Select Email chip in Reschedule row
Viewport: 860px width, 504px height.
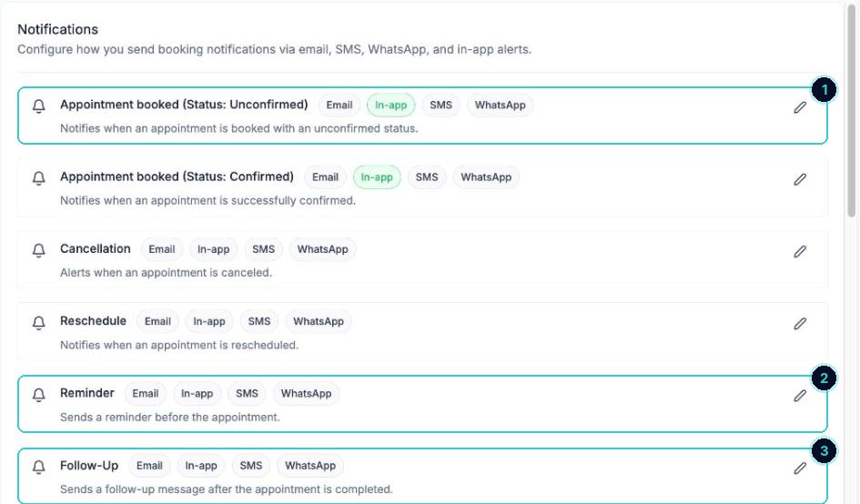click(157, 321)
